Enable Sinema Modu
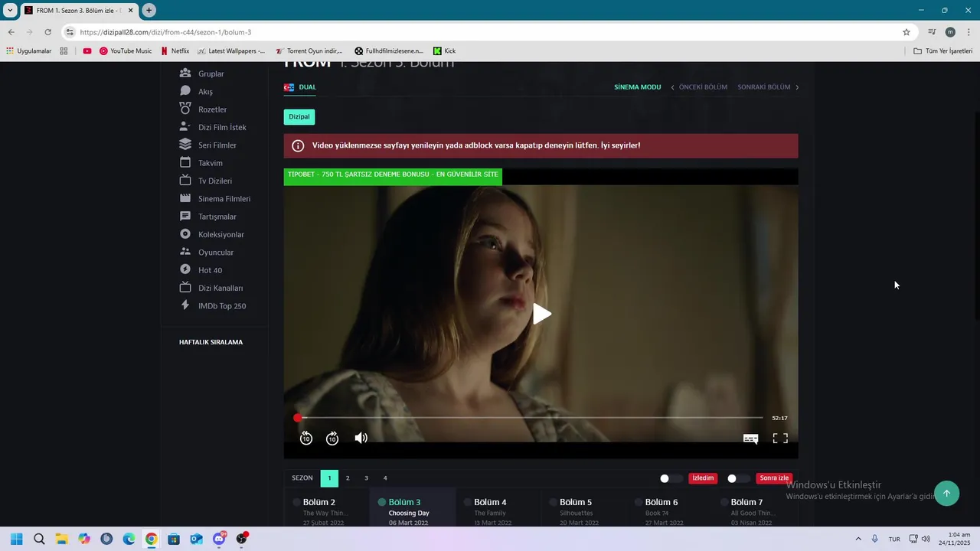Viewport: 980px width, 551px height. (x=637, y=87)
